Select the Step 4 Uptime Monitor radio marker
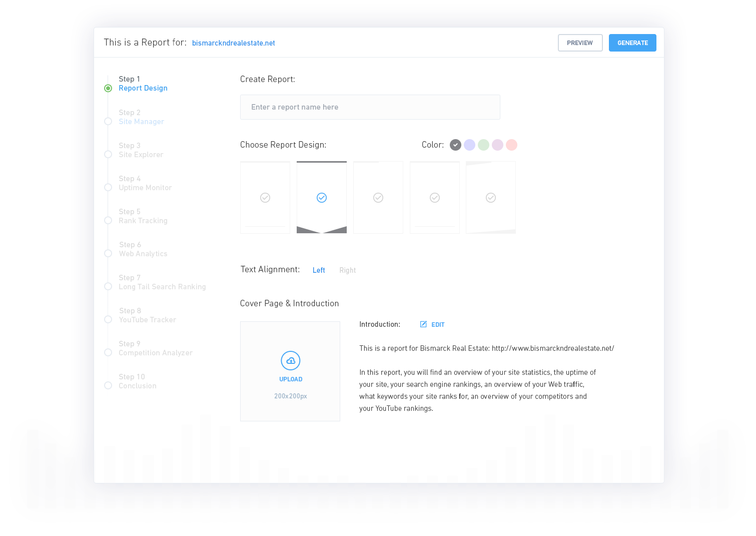 coord(108,188)
